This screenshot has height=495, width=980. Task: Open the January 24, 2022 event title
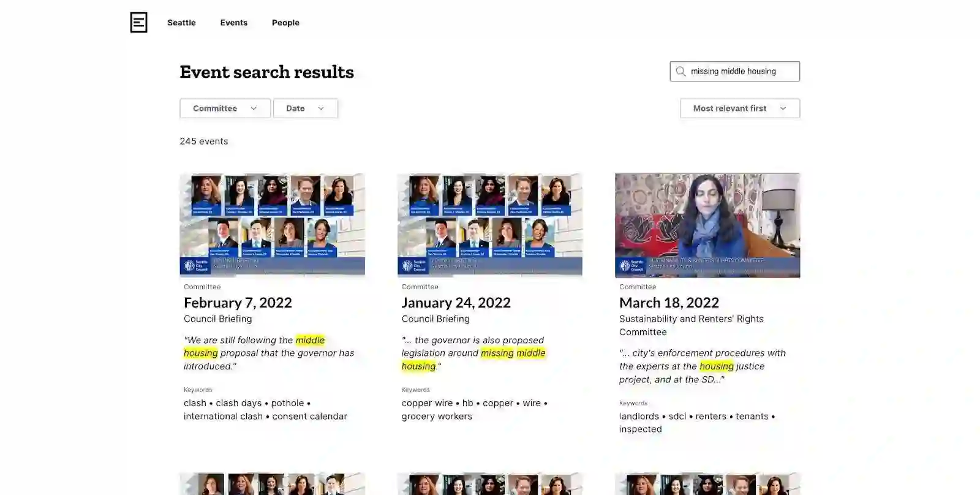(456, 303)
